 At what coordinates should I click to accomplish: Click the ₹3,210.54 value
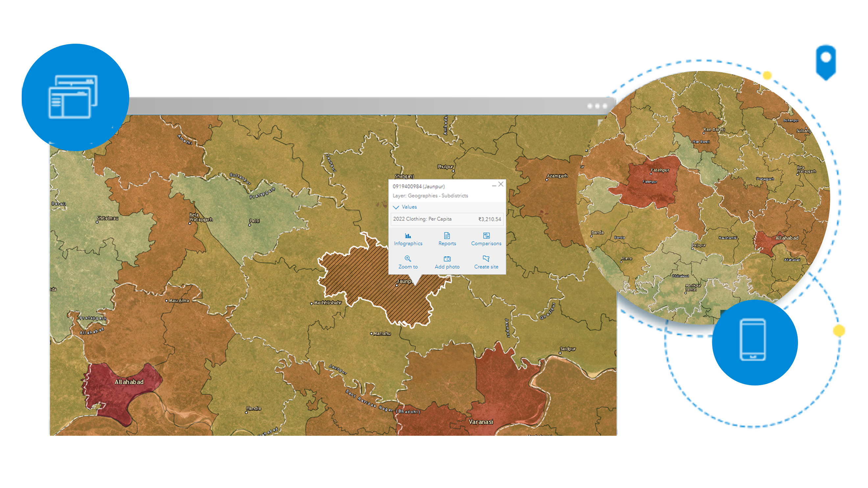point(490,219)
